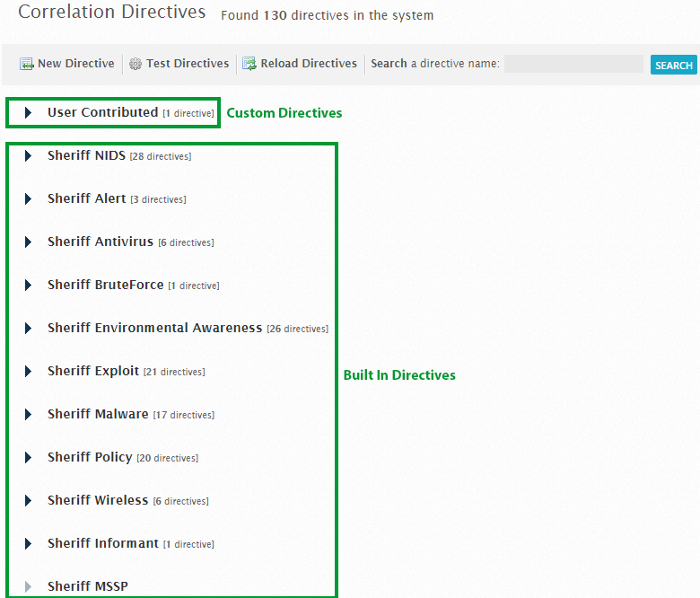Select Sheriff BruteForce category name
The height and width of the screenshot is (598, 700).
(105, 285)
